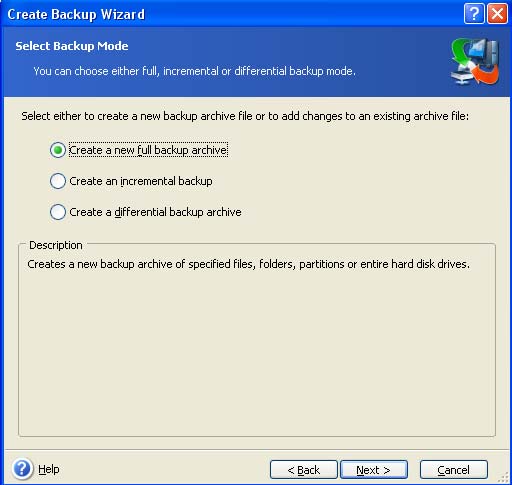The height and width of the screenshot is (485, 512).
Task: Click the blue round Help question mark icon
Action: [22, 469]
